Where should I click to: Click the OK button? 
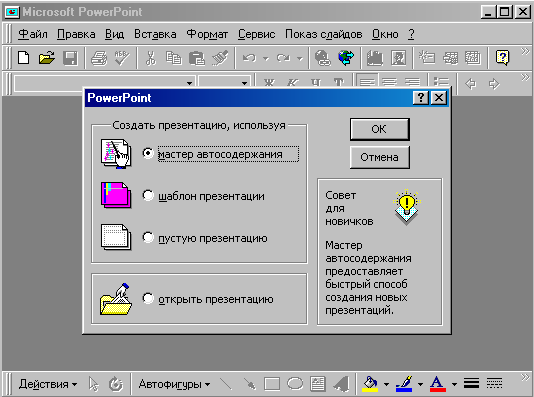pyautogui.click(x=379, y=129)
